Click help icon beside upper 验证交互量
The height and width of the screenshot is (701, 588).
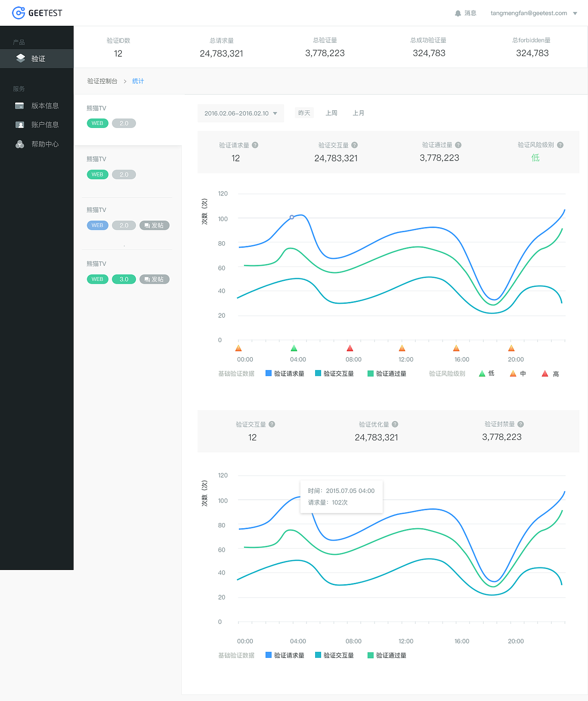[354, 145]
